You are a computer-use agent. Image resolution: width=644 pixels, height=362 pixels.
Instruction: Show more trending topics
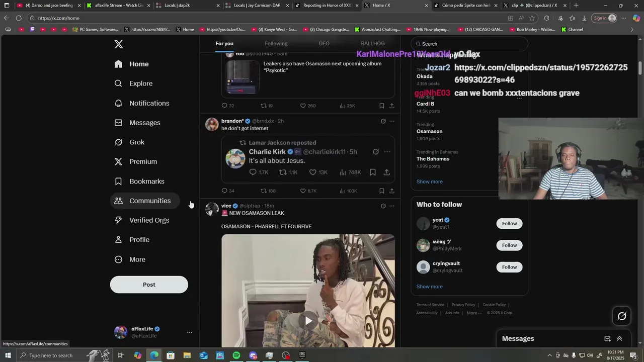(x=429, y=182)
